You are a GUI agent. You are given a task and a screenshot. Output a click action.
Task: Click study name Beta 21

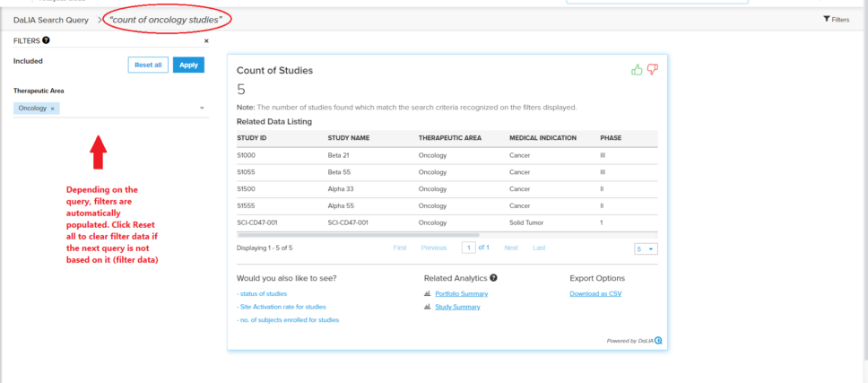[338, 155]
